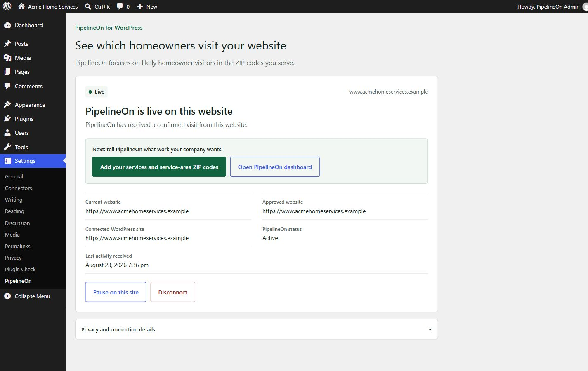Click the plus icon next to New
Screen dimensions: 588x371
(140, 7)
